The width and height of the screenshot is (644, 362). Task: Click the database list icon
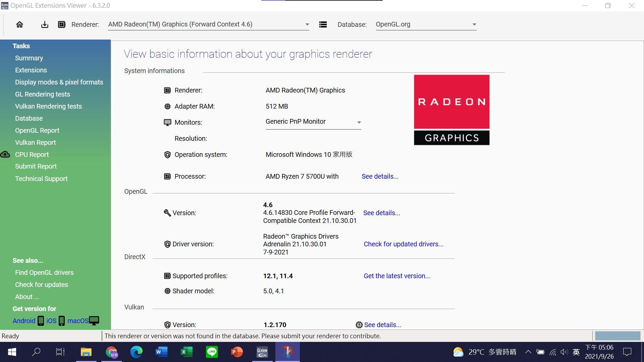323,24
